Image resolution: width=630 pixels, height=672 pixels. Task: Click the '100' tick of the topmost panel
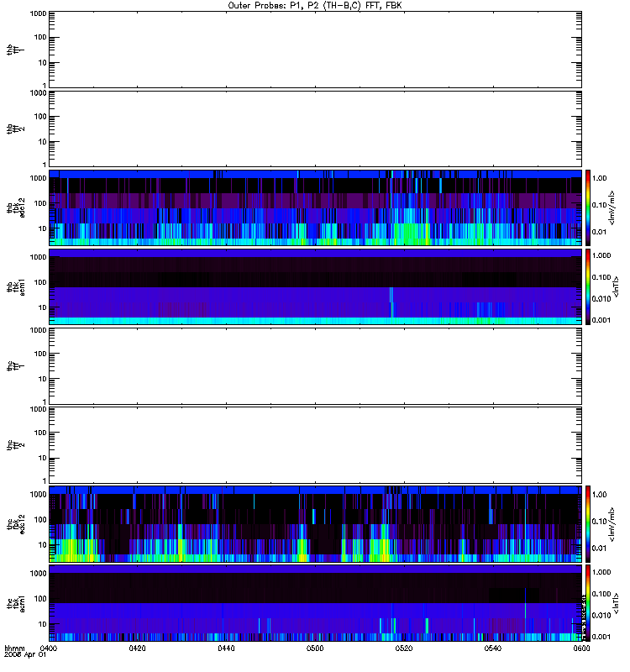[40, 37]
